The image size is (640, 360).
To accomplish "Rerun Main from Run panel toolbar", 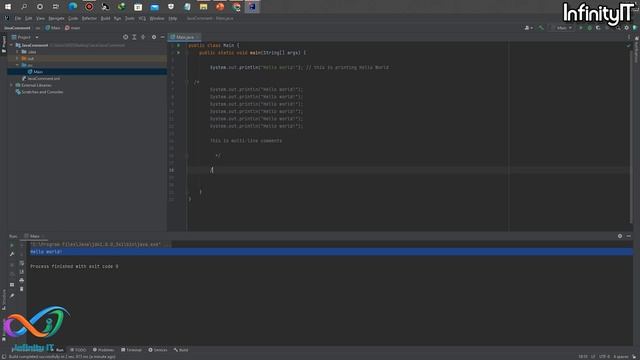I will pyautogui.click(x=12, y=245).
